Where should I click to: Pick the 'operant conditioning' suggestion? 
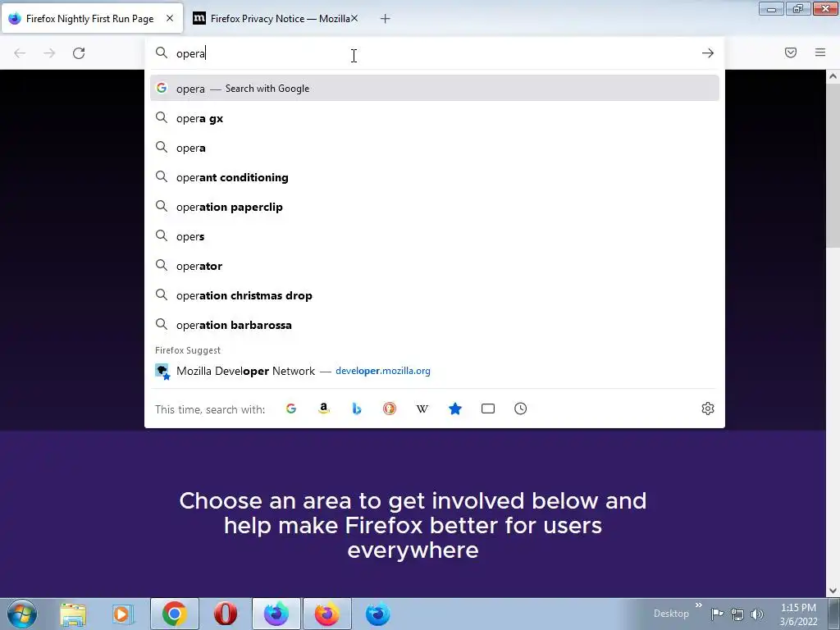(435, 177)
